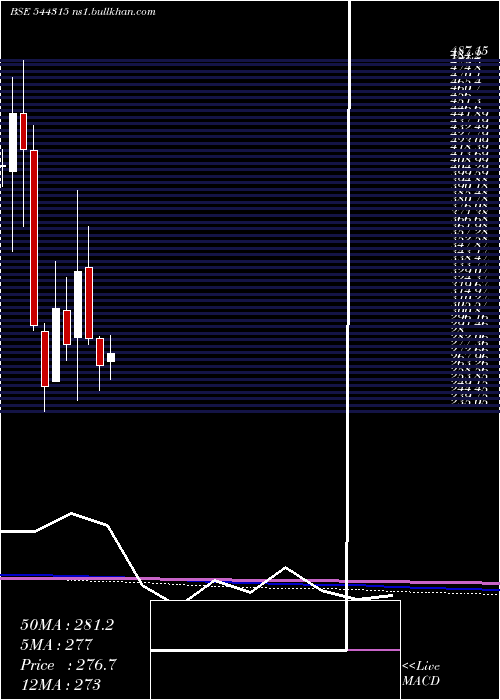The height and width of the screenshot is (700, 500).
Task: Click the 244.45 price axis label
Action: pos(468,389)
